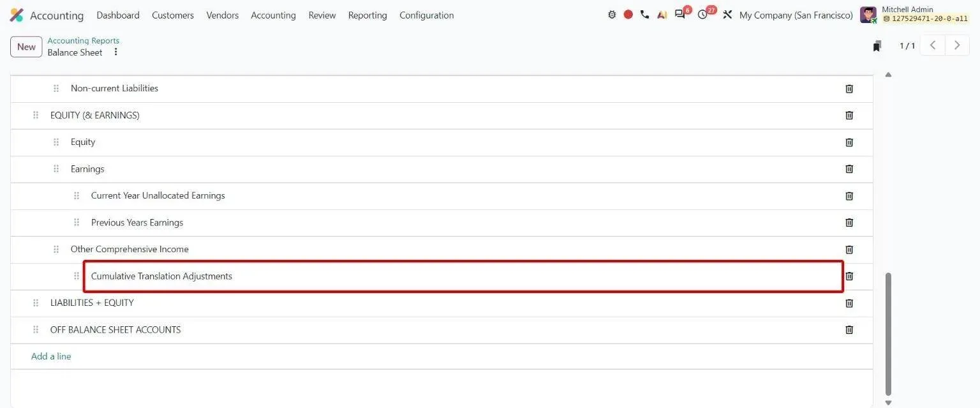Delete the Equity line
The image size is (980, 408).
849,142
